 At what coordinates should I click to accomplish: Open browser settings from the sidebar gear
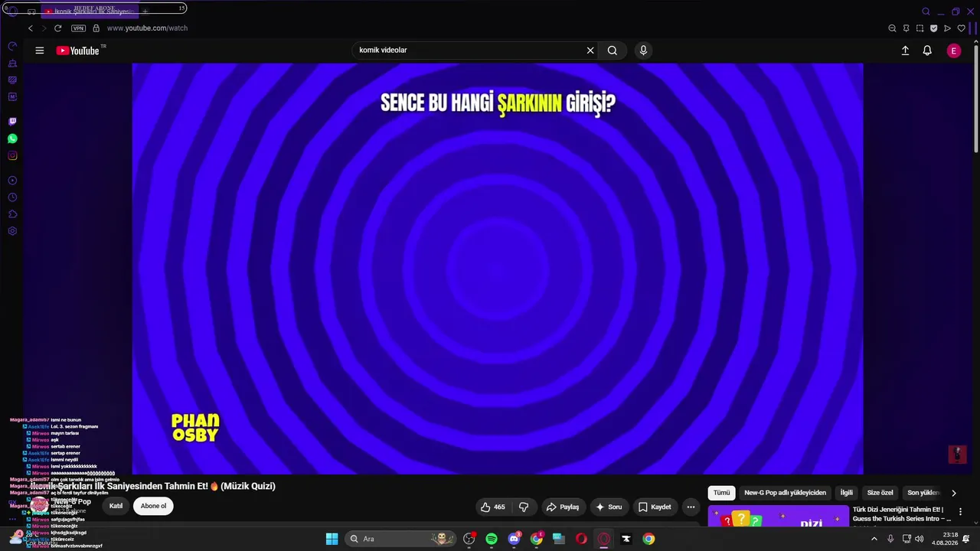coord(12,231)
